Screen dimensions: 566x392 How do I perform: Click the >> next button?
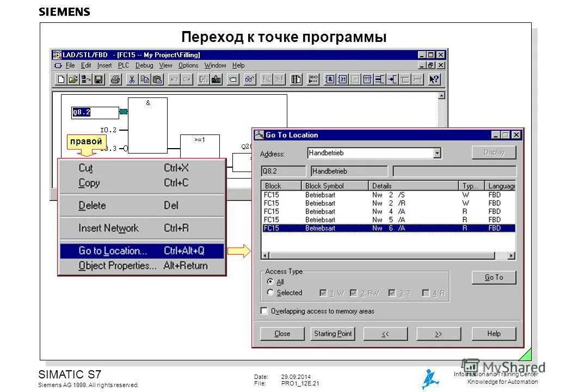click(439, 334)
